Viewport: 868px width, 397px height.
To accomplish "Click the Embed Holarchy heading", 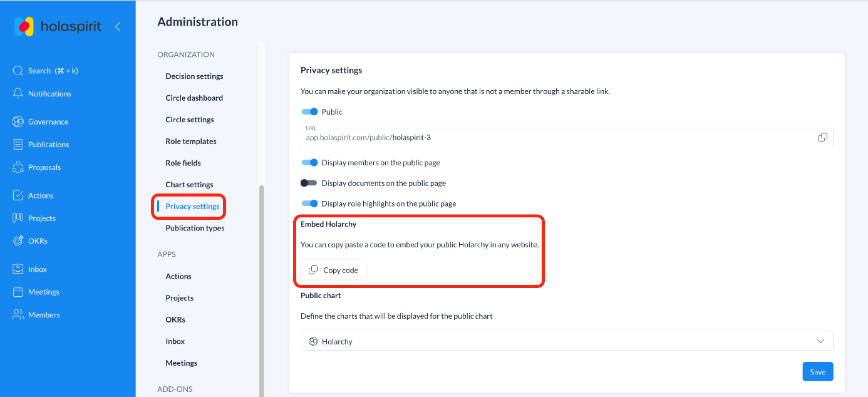I will 328,224.
